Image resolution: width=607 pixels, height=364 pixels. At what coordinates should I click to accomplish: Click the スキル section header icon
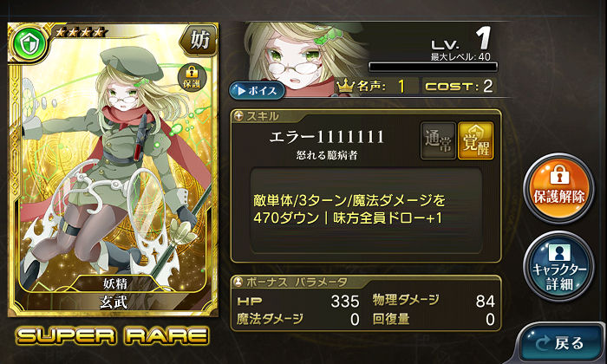coord(238,116)
